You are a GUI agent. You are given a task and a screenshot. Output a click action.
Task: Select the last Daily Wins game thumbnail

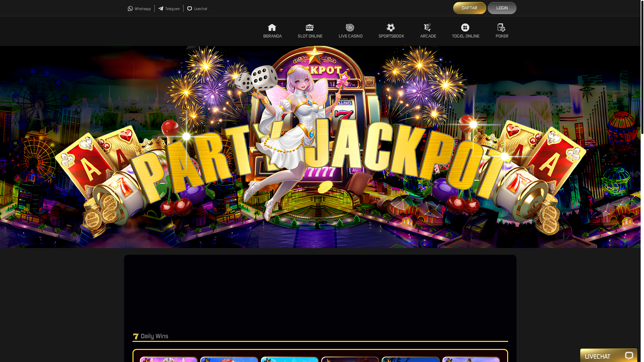[x=471, y=359]
